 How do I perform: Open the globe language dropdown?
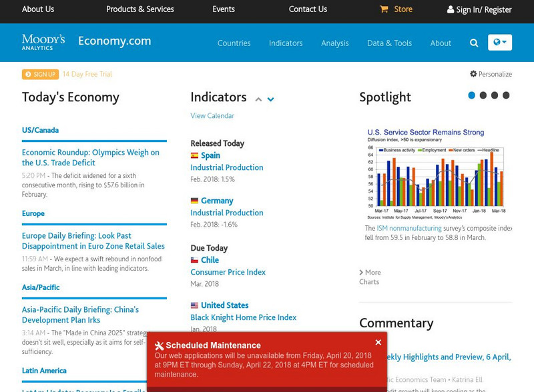pos(499,43)
